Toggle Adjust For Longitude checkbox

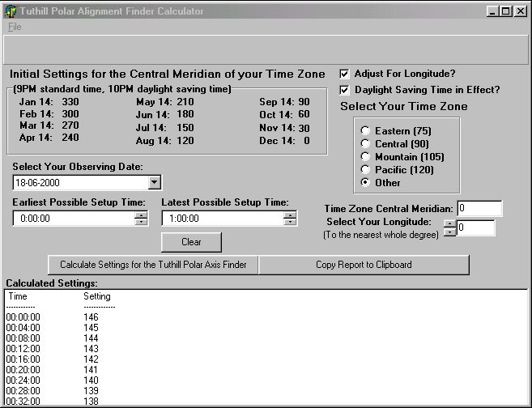click(x=344, y=74)
